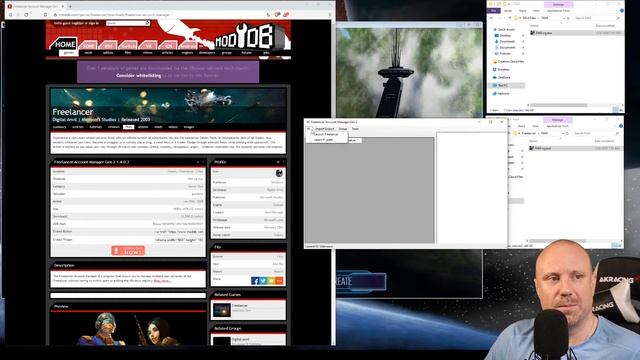
Task: Click the Manage tab in top Explorer
Action: 558,4
